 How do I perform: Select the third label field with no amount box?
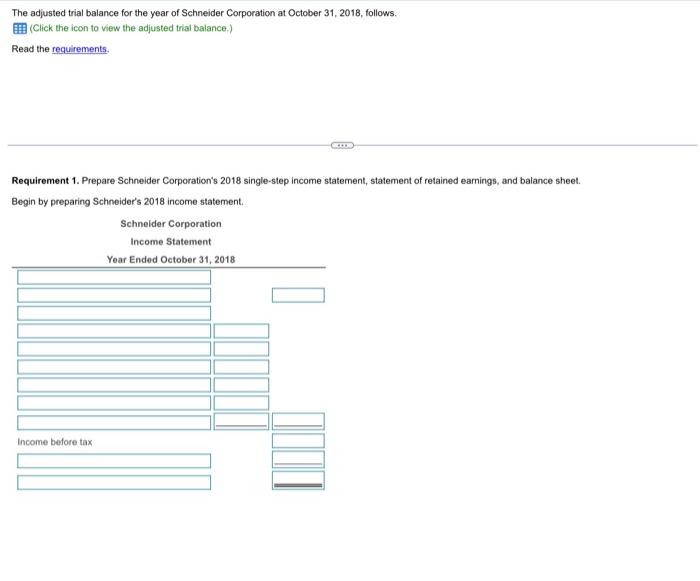[114, 313]
